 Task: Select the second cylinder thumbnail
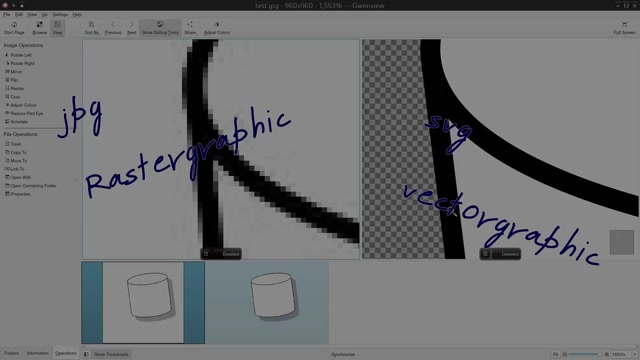coord(267,302)
